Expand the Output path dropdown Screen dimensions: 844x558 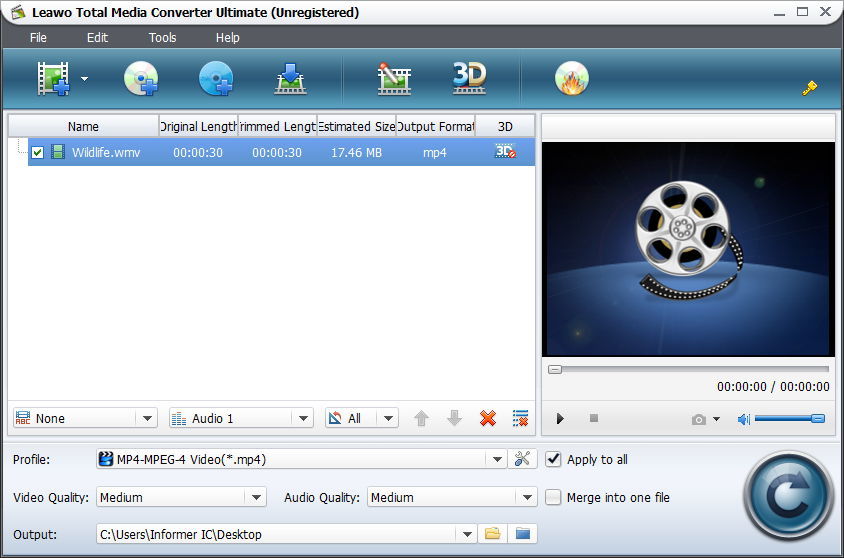[467, 534]
